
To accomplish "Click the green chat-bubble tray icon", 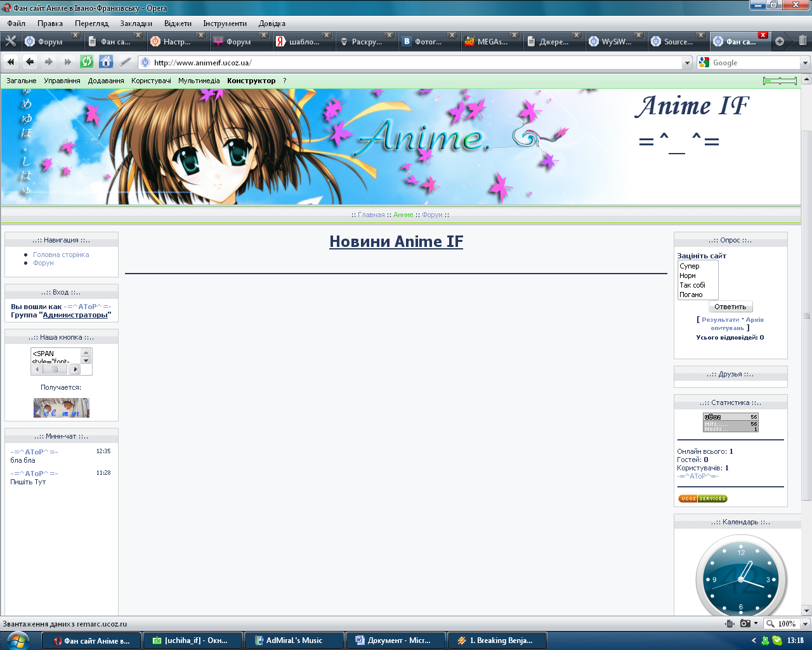I will (776, 640).
